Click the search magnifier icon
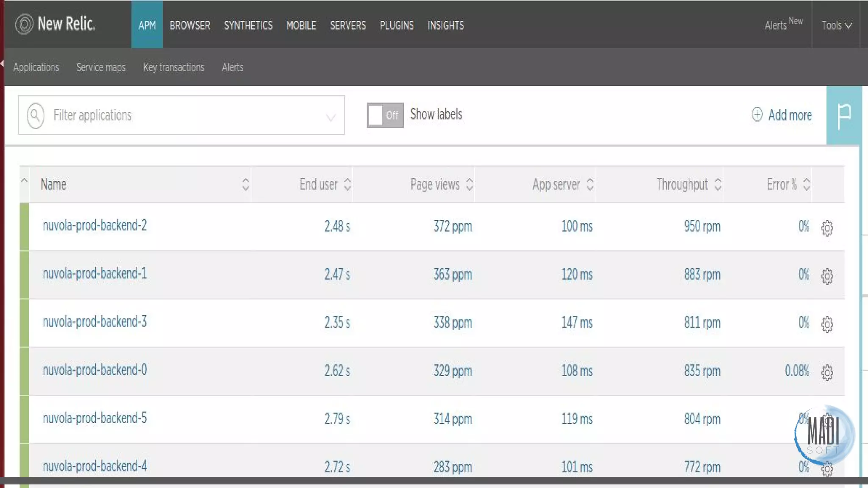 click(x=36, y=115)
